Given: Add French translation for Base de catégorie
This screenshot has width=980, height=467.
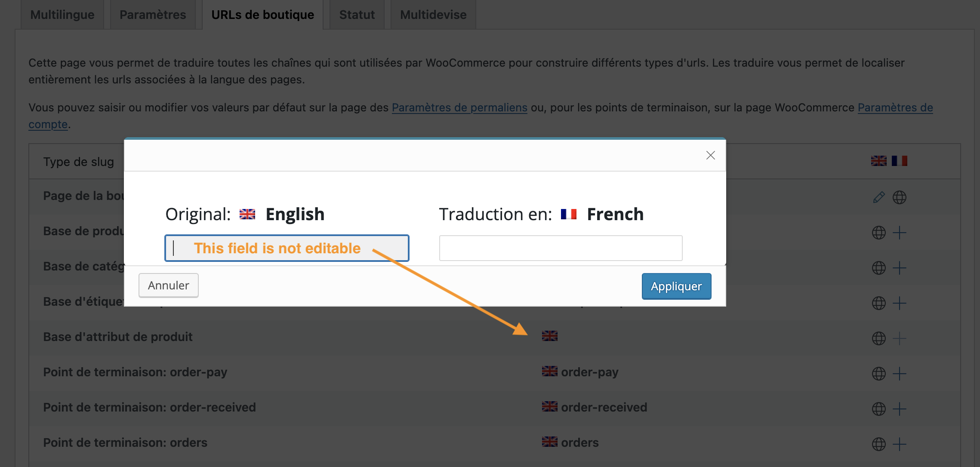Looking at the screenshot, I should coord(899,268).
